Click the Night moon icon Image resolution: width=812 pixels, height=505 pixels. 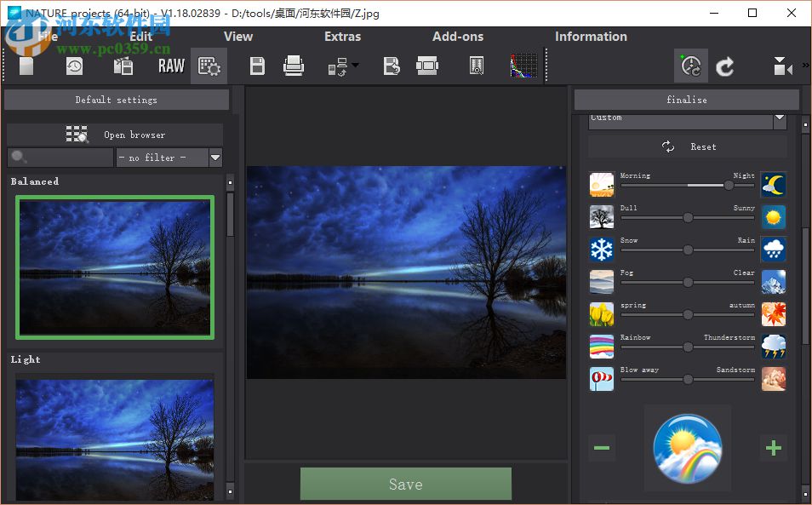773,184
